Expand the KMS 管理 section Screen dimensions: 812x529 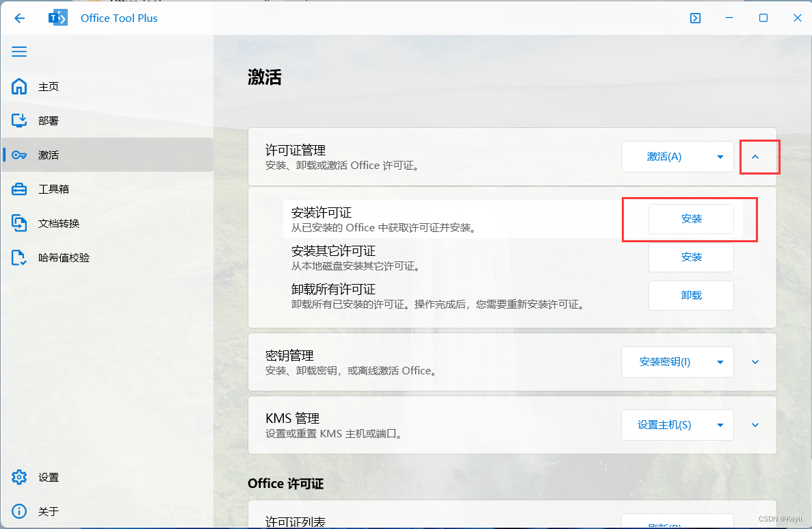pos(755,424)
